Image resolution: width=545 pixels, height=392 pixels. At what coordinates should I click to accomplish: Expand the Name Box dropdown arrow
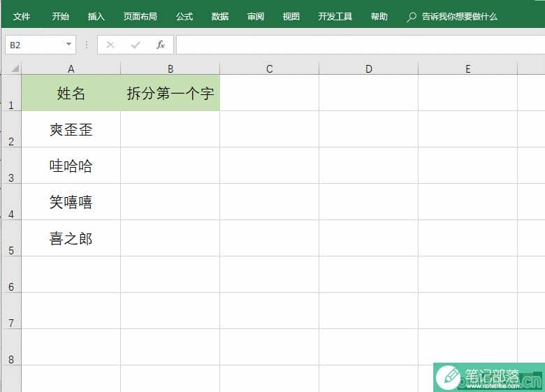pyautogui.click(x=68, y=44)
